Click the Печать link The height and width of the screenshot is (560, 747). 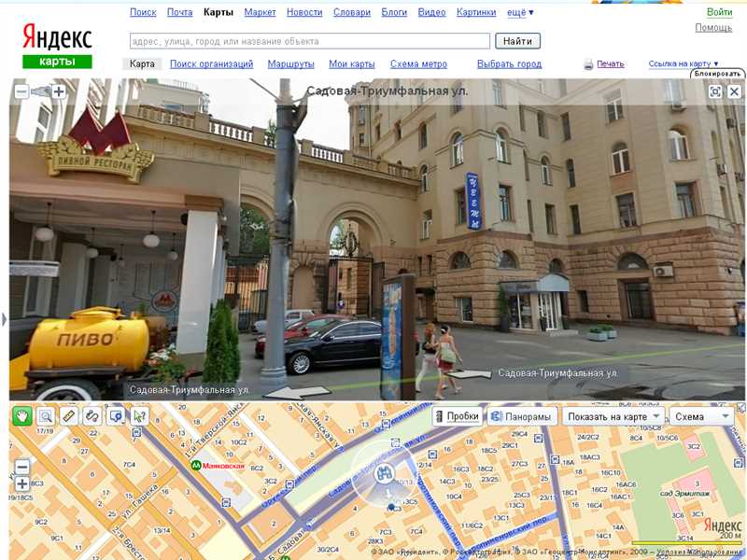[611, 63]
